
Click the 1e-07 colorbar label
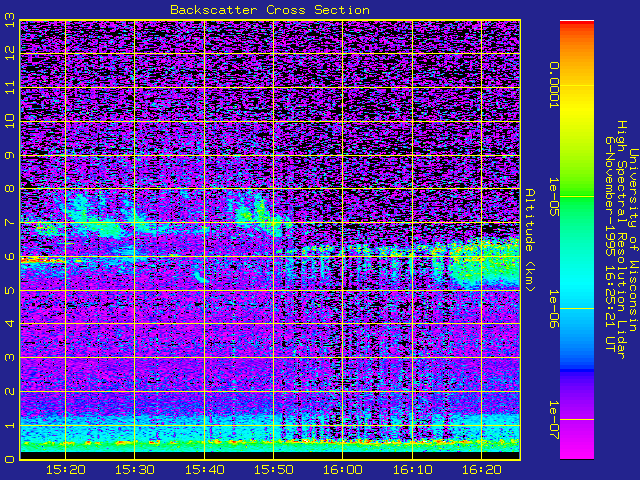coord(553,420)
